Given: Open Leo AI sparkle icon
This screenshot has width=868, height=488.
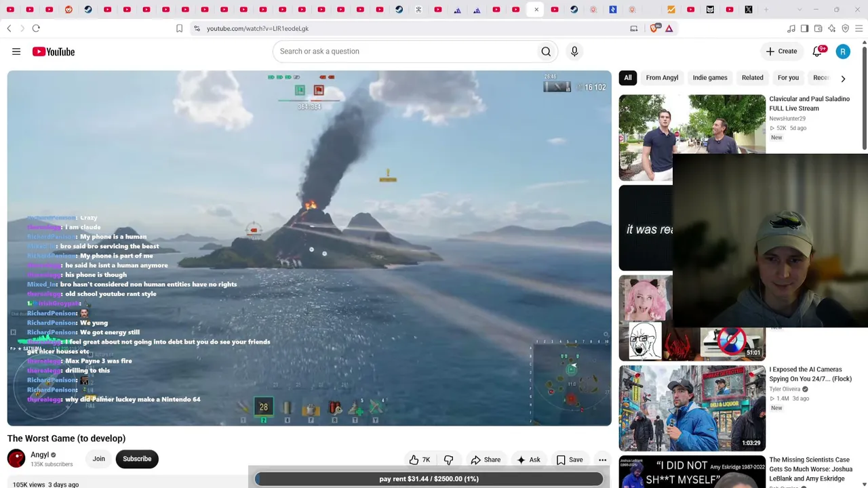Looking at the screenshot, I should (832, 28).
